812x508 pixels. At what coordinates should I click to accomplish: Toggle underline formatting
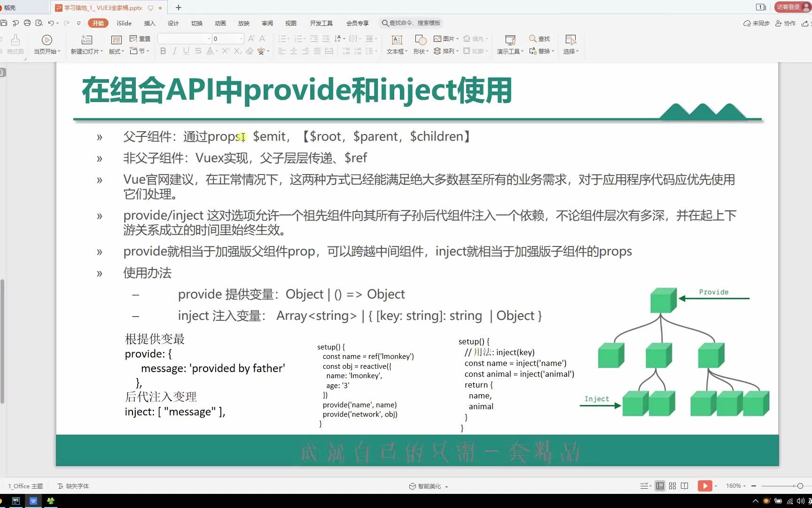point(186,51)
